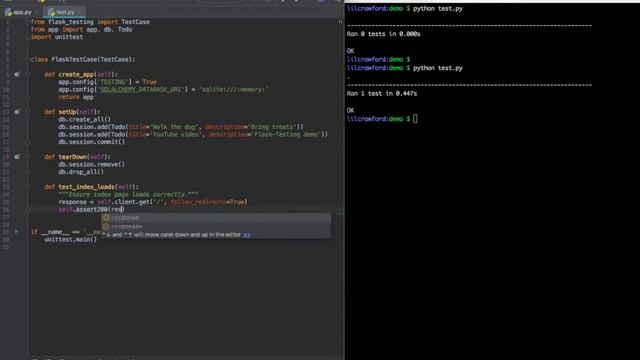Collapse the create_app method fold marker
Screen dimensions: 640x360
[x=28, y=74]
